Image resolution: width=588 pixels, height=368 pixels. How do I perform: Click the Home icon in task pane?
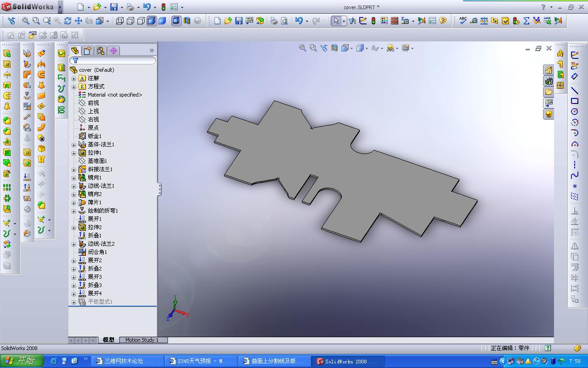pos(548,70)
